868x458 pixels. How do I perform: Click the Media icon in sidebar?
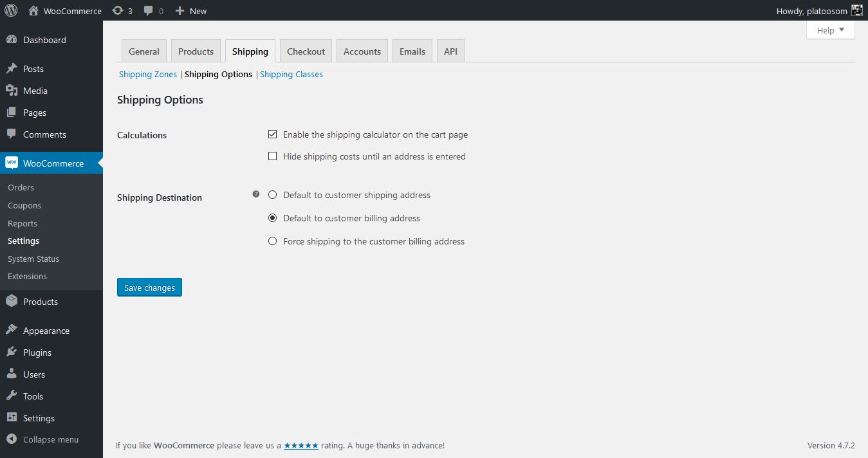pos(12,91)
